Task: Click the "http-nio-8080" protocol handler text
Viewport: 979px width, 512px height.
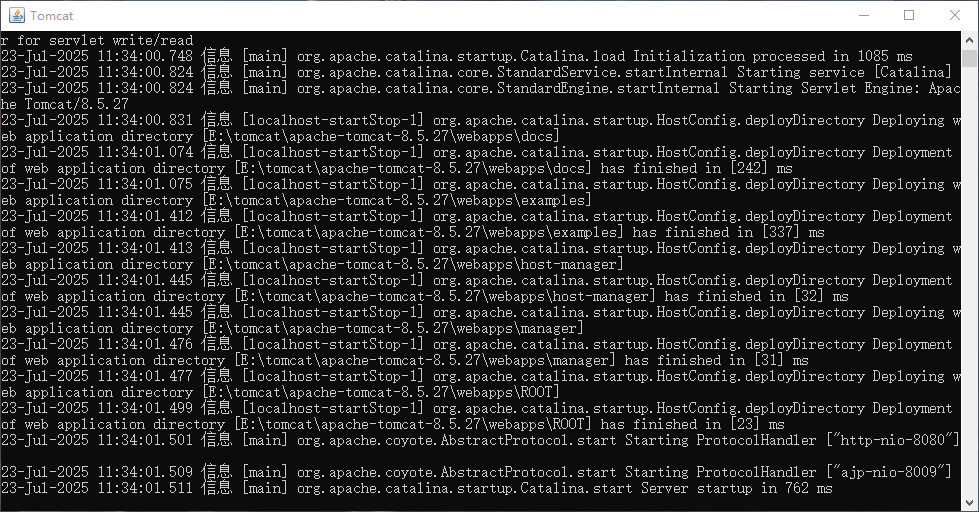Action: 893,440
